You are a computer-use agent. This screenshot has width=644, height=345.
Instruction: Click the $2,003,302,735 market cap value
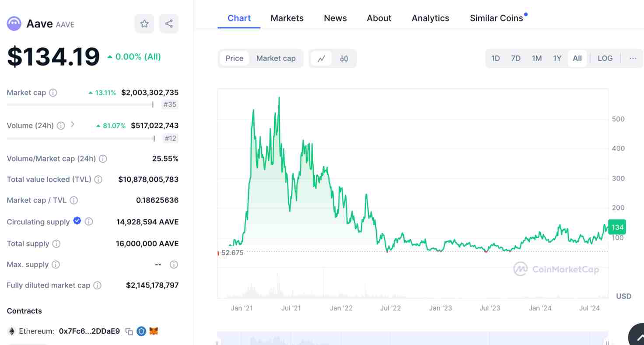coord(150,93)
